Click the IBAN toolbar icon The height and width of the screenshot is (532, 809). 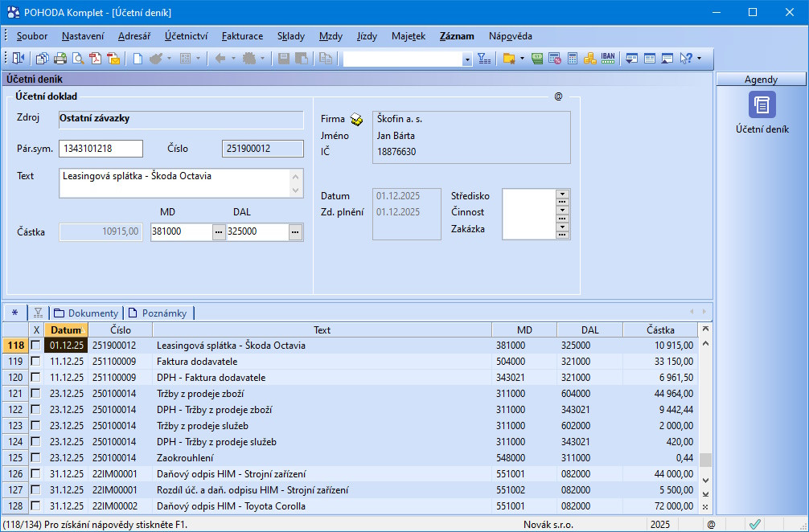pos(608,59)
